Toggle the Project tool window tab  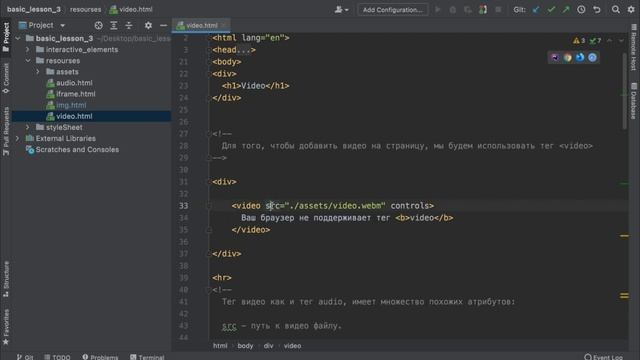(x=6, y=38)
